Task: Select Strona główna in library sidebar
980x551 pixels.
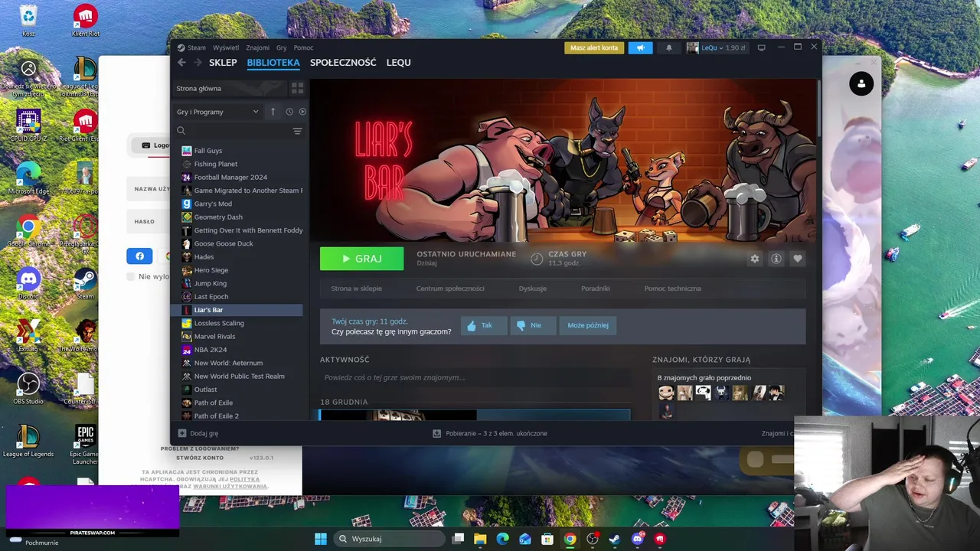Action: click(230, 88)
